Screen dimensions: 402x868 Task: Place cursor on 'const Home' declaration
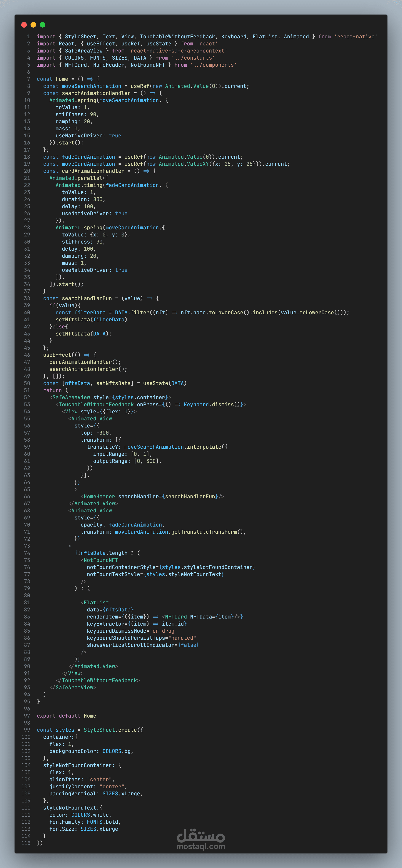[x=62, y=79]
